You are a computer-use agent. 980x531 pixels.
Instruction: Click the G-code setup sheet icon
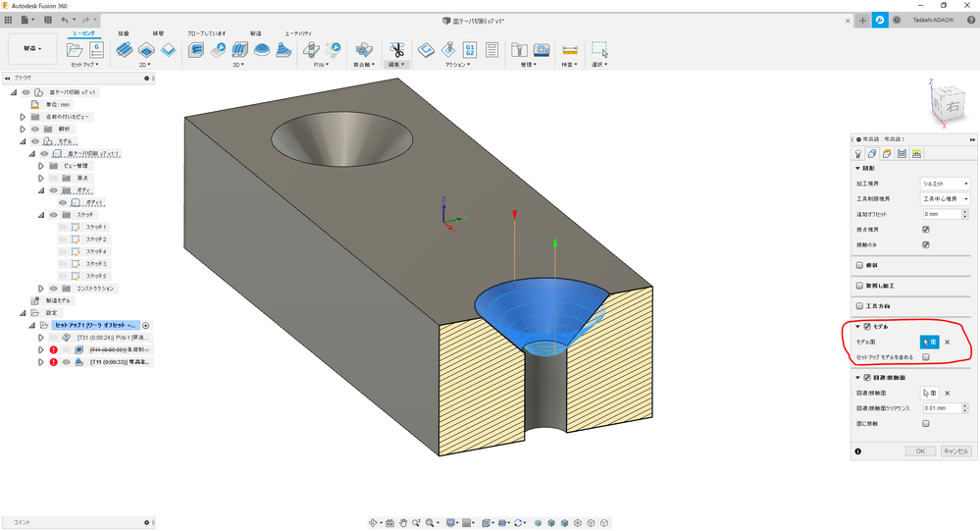pos(96,50)
